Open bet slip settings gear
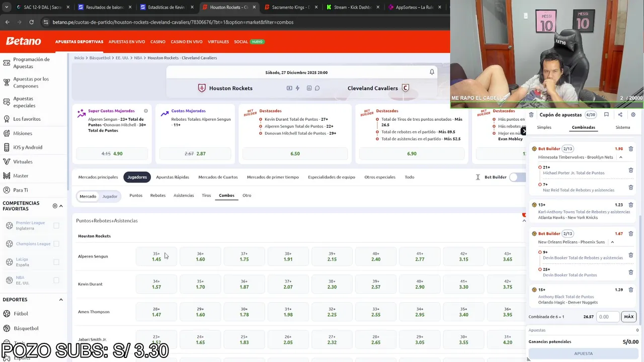This screenshot has width=644, height=362. pos(633,115)
